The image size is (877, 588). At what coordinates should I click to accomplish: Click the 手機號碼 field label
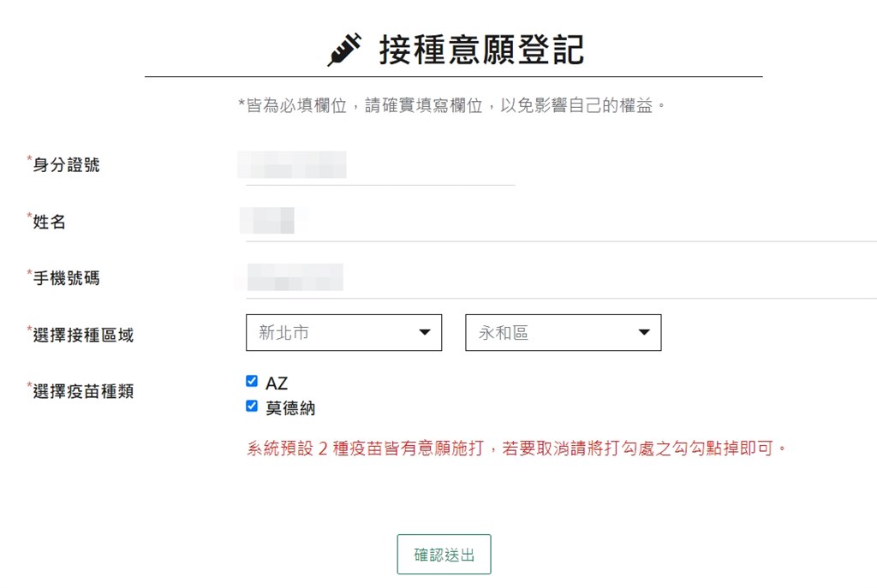tap(66, 278)
